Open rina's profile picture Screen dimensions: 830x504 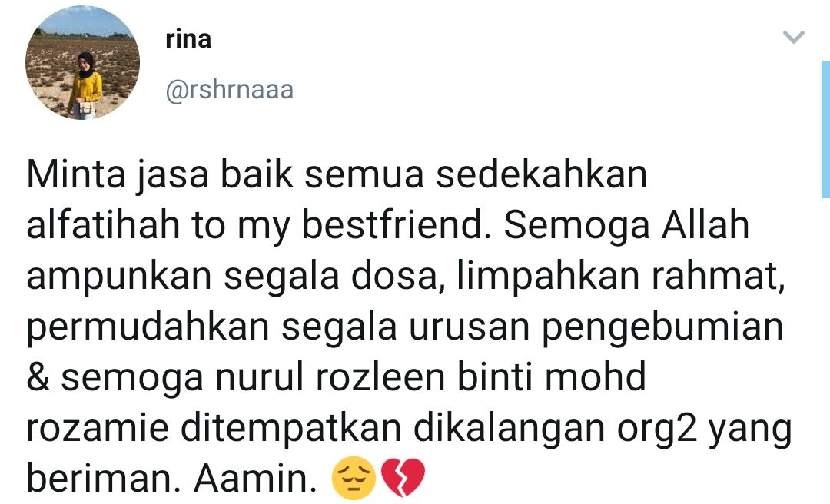point(82,62)
